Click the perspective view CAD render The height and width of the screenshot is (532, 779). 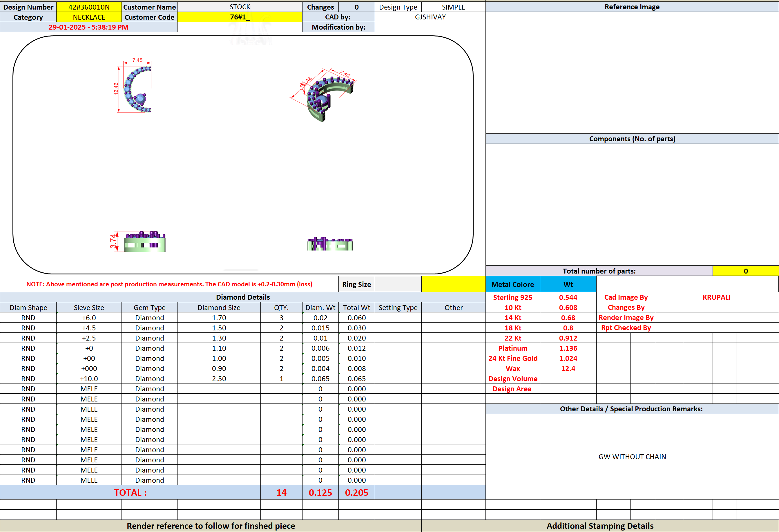(323, 95)
